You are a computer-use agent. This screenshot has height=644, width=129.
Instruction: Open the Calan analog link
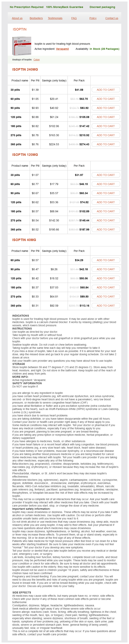(x=37, y=60)
